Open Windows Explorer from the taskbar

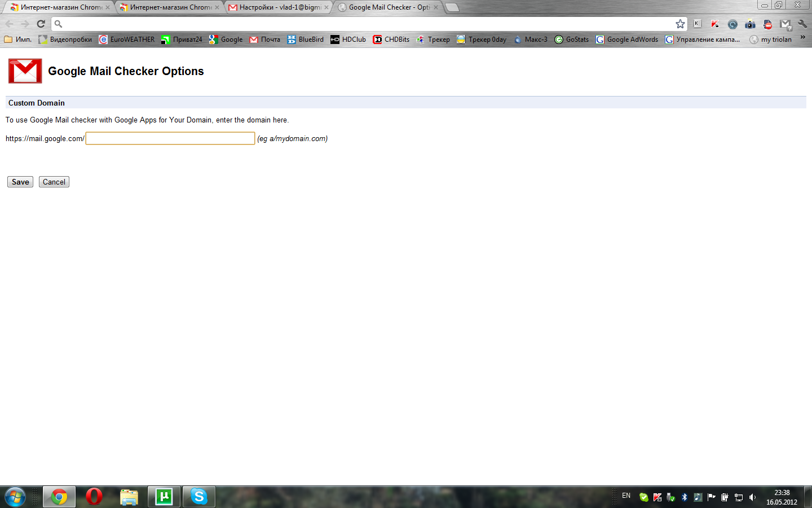click(x=129, y=497)
